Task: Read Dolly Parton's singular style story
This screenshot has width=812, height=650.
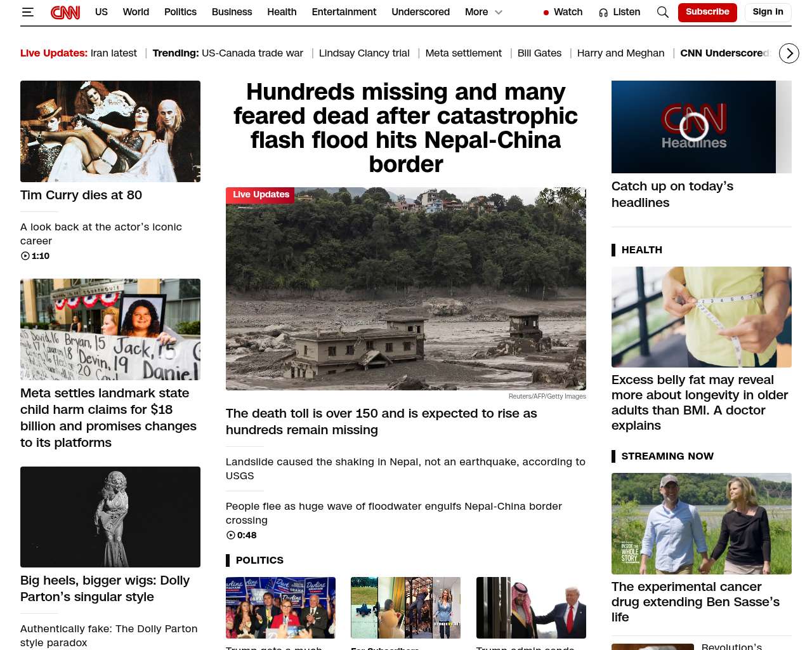Action: (x=105, y=588)
